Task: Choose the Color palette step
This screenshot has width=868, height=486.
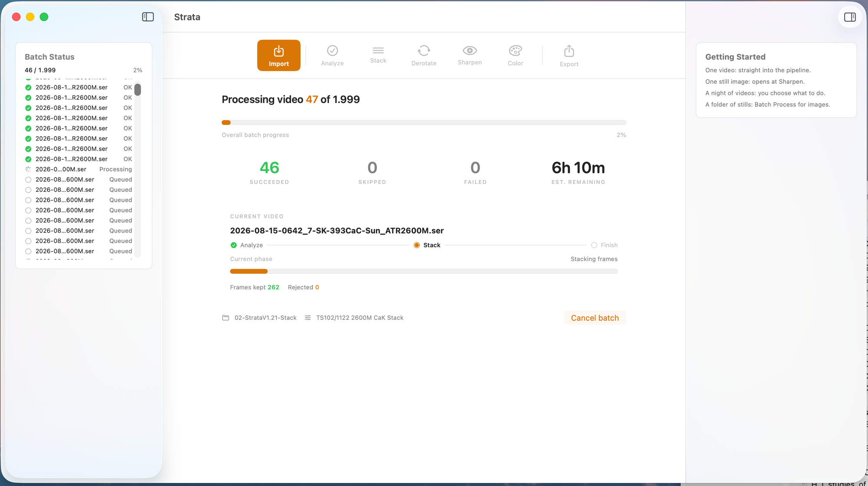Action: point(516,56)
